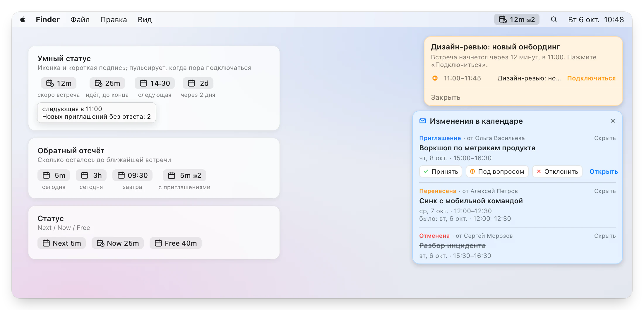This screenshot has width=644, height=310.
Task: Click the Синк с мобильной командой title
Action: click(471, 201)
